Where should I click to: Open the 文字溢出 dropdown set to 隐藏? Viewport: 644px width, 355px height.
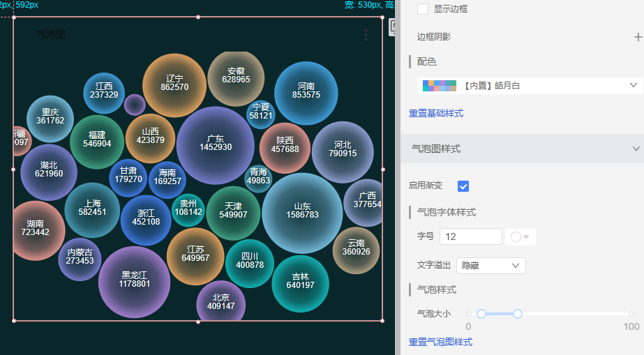pos(491,266)
